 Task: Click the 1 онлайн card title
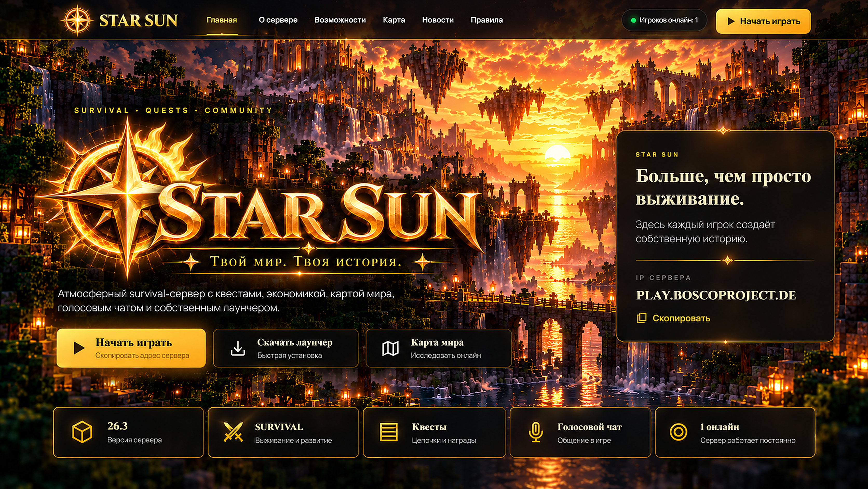(x=720, y=427)
